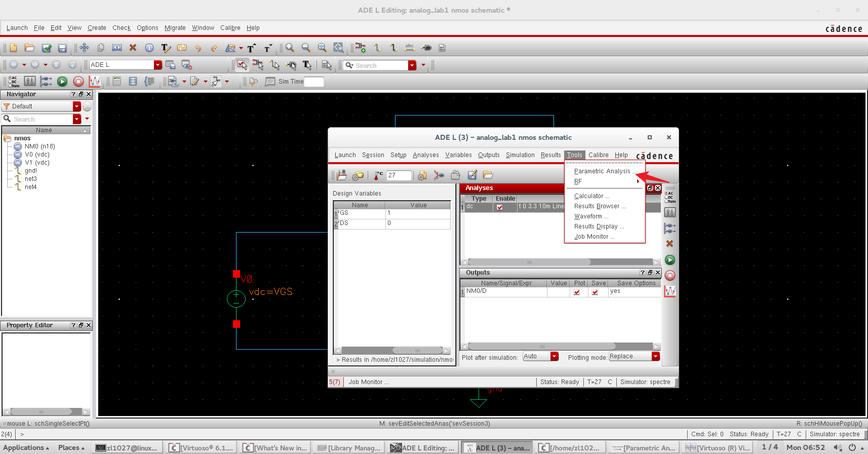Toggle Save checkbox for NM0/D output
Viewport: 868px width, 454px height.
[595, 292]
